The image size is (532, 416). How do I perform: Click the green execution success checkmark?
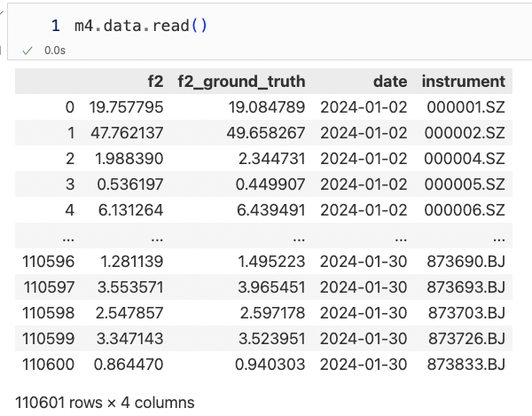point(27,51)
